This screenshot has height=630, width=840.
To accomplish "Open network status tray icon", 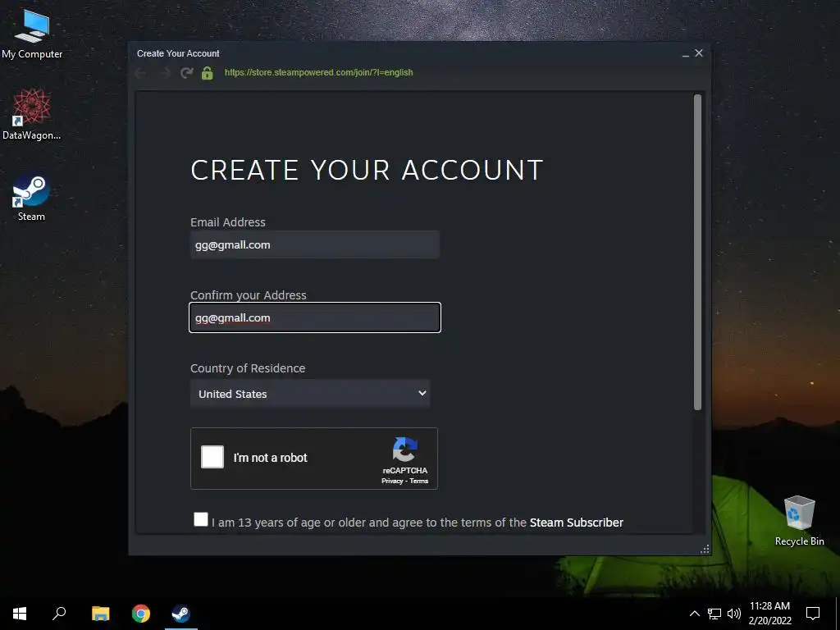I will [x=714, y=614].
